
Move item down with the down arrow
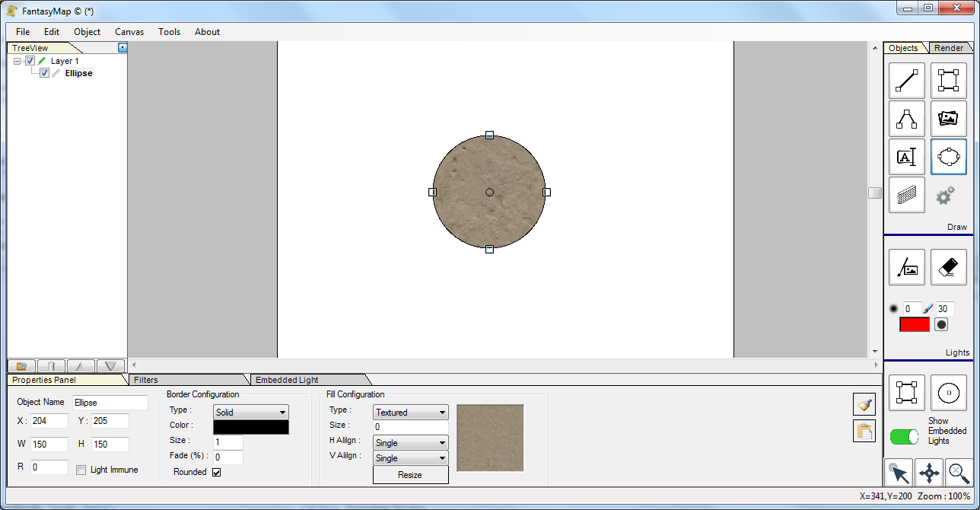[x=110, y=366]
